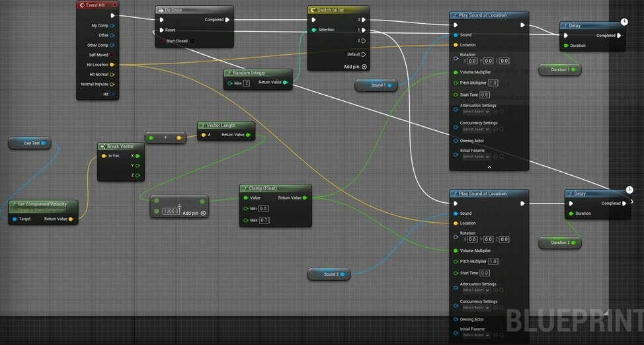Click the Clamp (Float) Return Value pin
644x345 pixels.
tap(305, 198)
